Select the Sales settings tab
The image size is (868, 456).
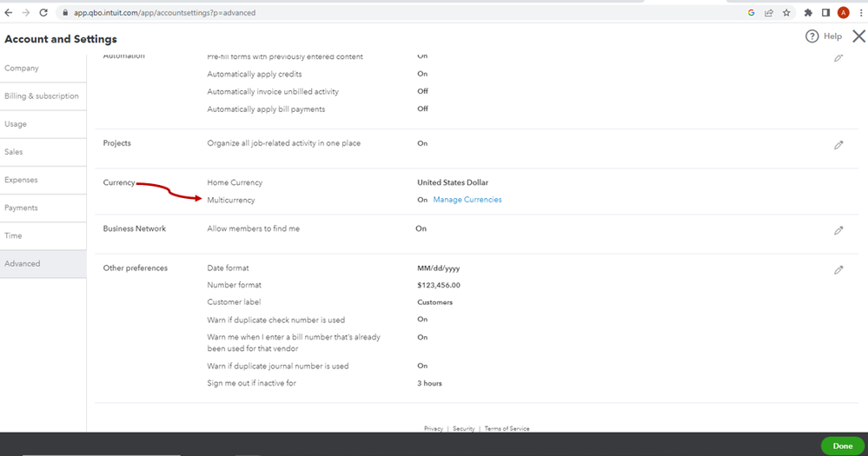click(14, 152)
